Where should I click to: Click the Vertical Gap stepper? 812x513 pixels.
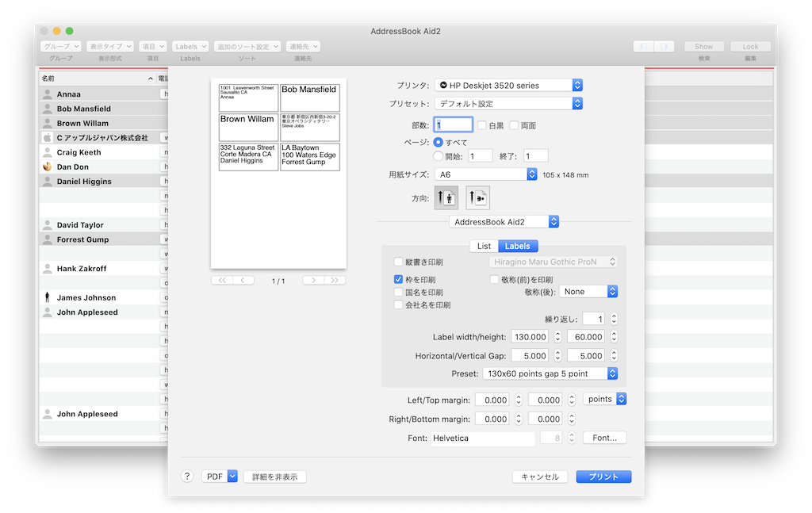[x=614, y=356]
